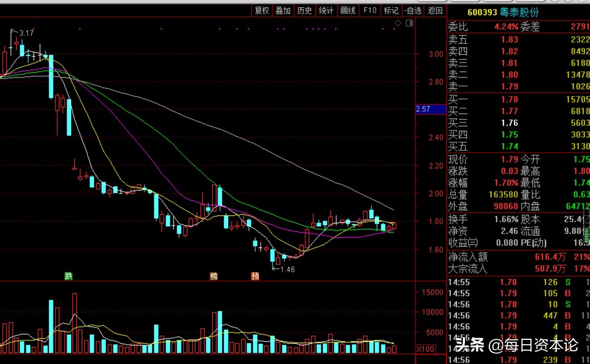This screenshot has height=364, width=590.
Task: Select the 叠加 overlay tool
Action: 283,10
